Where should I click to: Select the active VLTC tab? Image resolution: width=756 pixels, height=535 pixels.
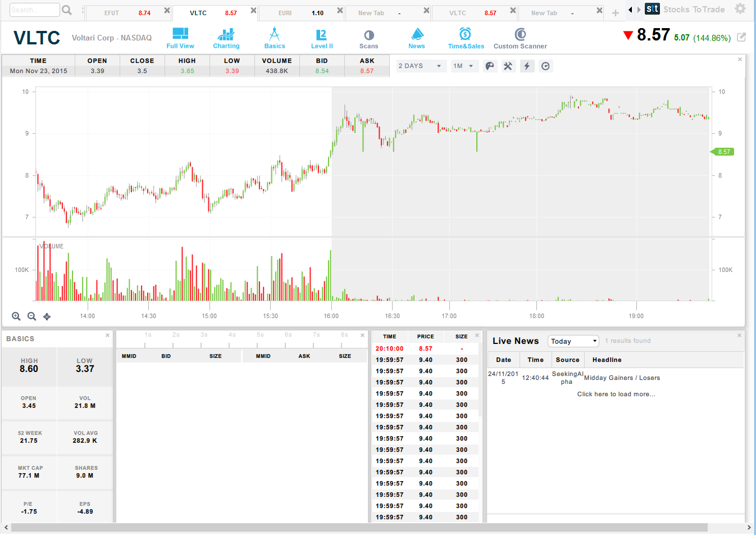[x=214, y=13]
